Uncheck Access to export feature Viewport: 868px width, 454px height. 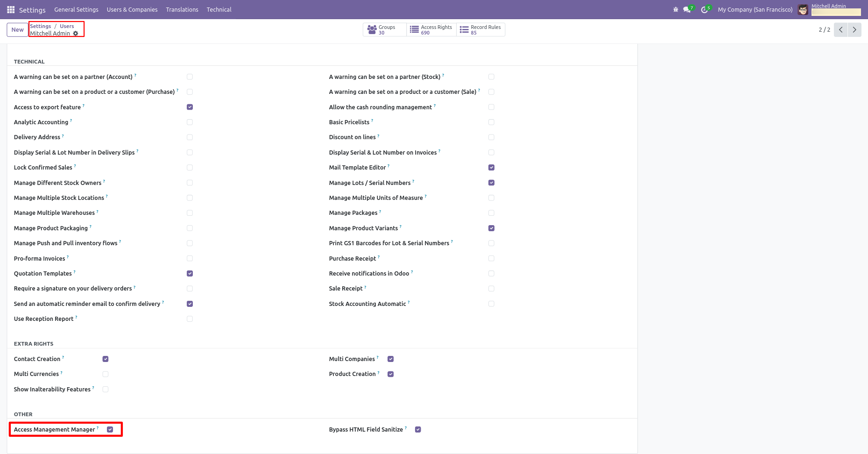pyautogui.click(x=190, y=107)
